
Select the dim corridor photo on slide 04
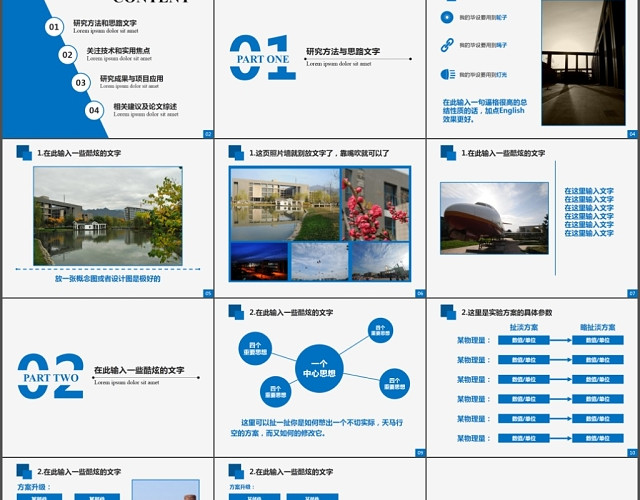(583, 62)
